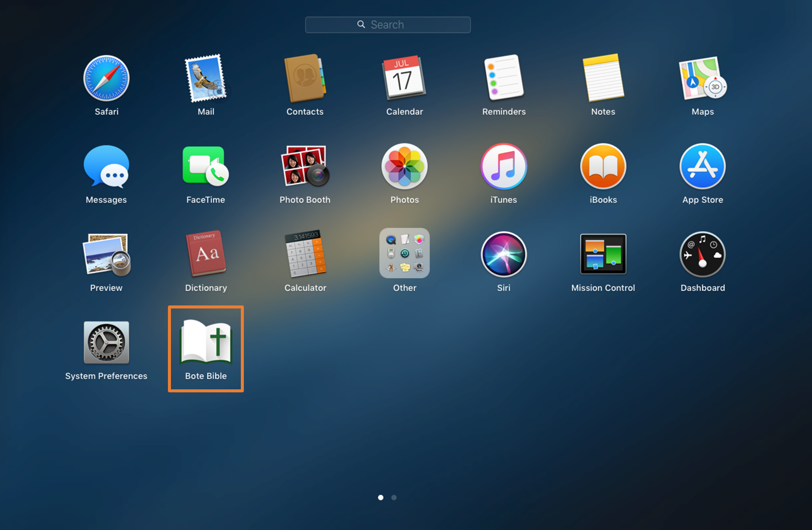Launch iBooks reader
The image size is (812, 530).
[603, 167]
